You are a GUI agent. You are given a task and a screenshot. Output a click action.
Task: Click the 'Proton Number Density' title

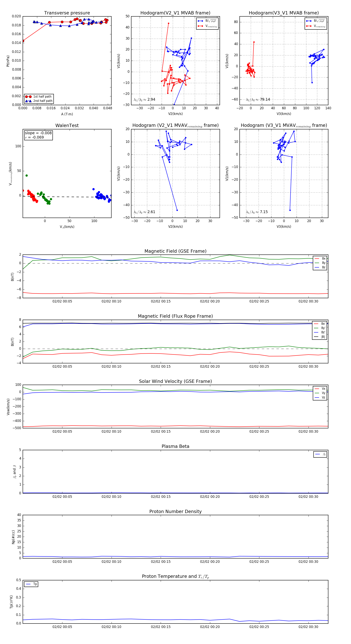pyautogui.click(x=175, y=511)
